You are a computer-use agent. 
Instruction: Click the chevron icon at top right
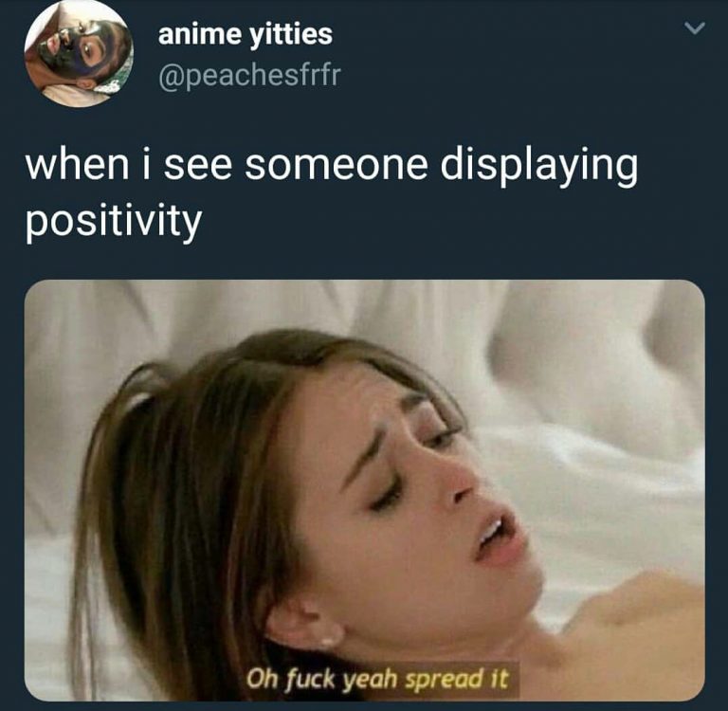[695, 28]
